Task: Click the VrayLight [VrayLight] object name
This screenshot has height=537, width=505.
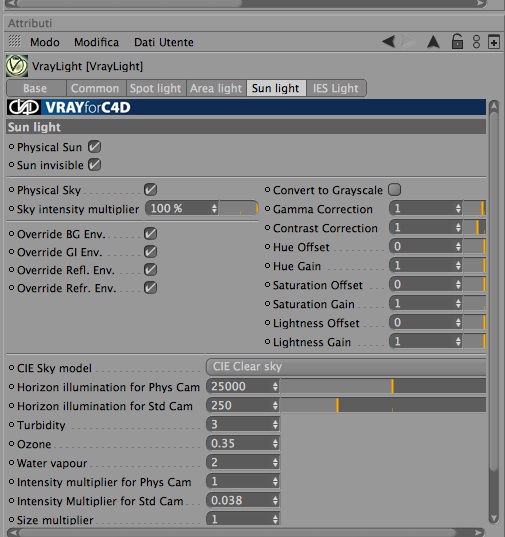Action: [x=87, y=66]
